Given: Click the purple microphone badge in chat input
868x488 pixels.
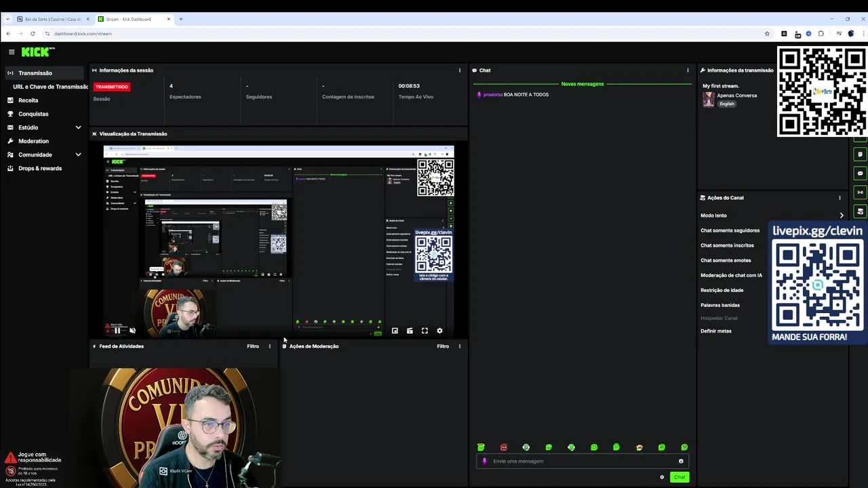Looking at the screenshot, I should click(x=484, y=461).
